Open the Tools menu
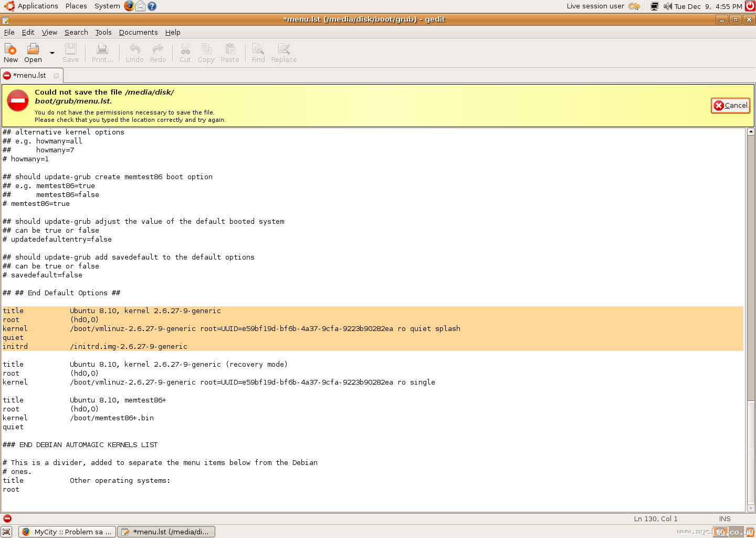 click(103, 32)
